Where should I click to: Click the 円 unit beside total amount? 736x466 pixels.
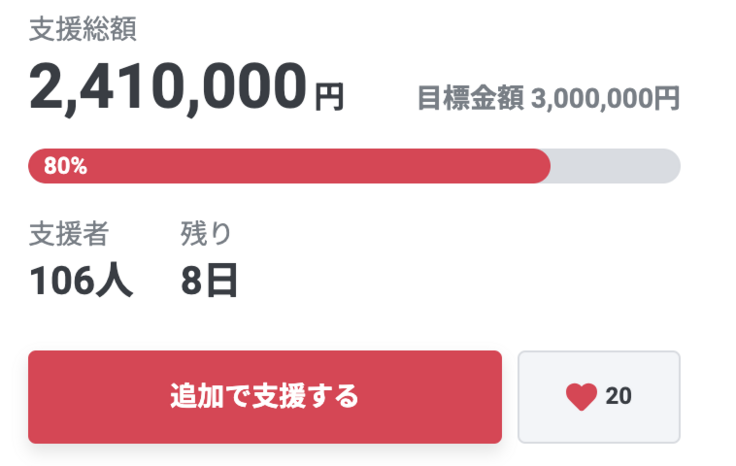(329, 97)
